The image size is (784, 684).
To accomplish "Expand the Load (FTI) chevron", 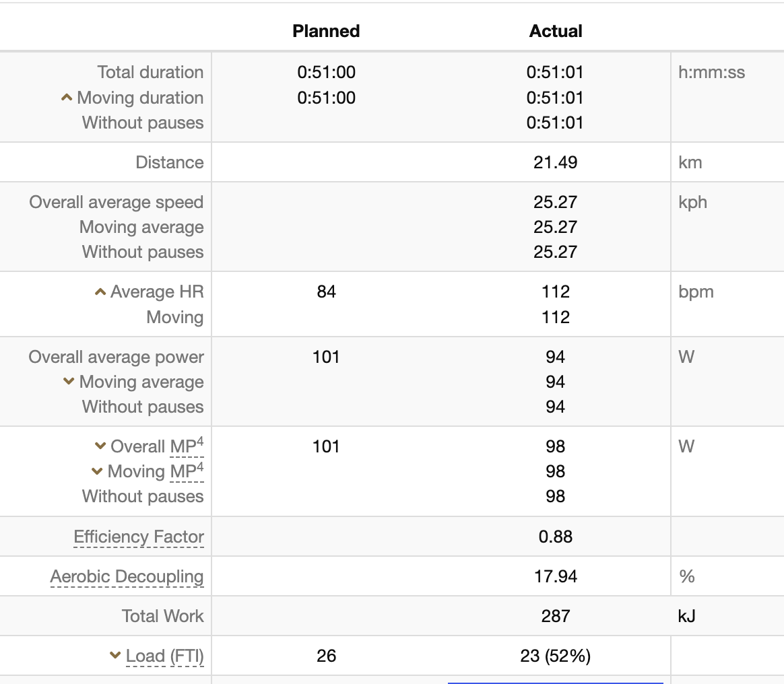I will (x=115, y=656).
